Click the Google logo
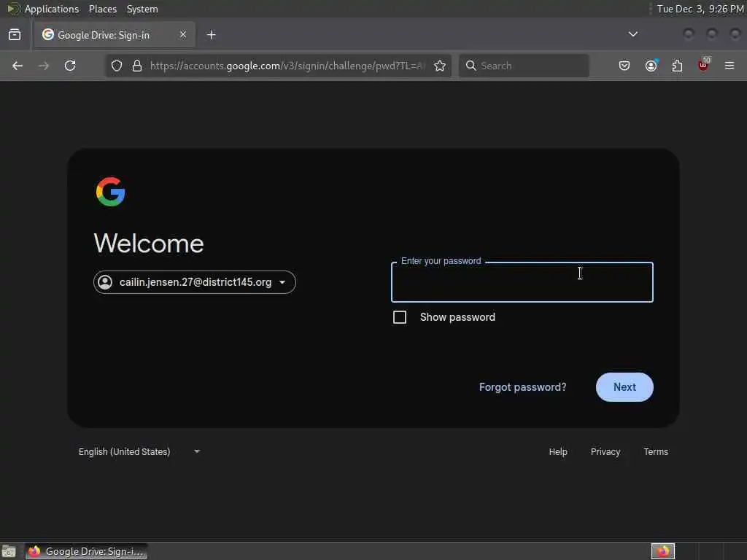Image resolution: width=747 pixels, height=560 pixels. [x=111, y=192]
